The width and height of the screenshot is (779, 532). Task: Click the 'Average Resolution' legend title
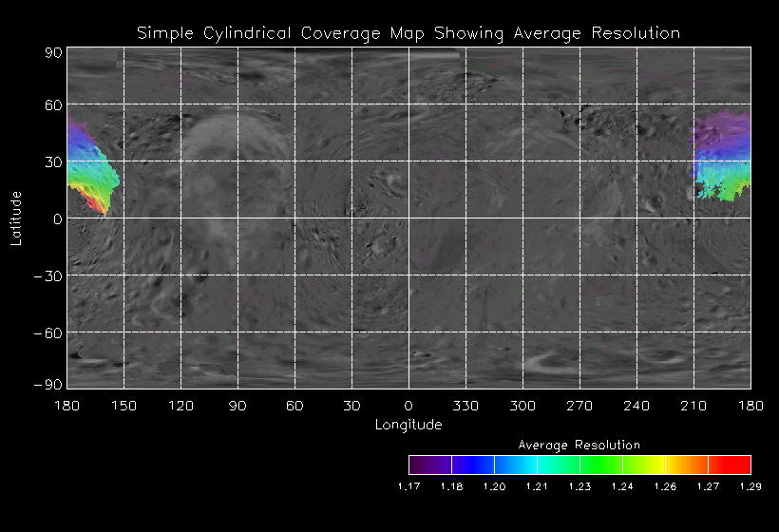point(579,445)
